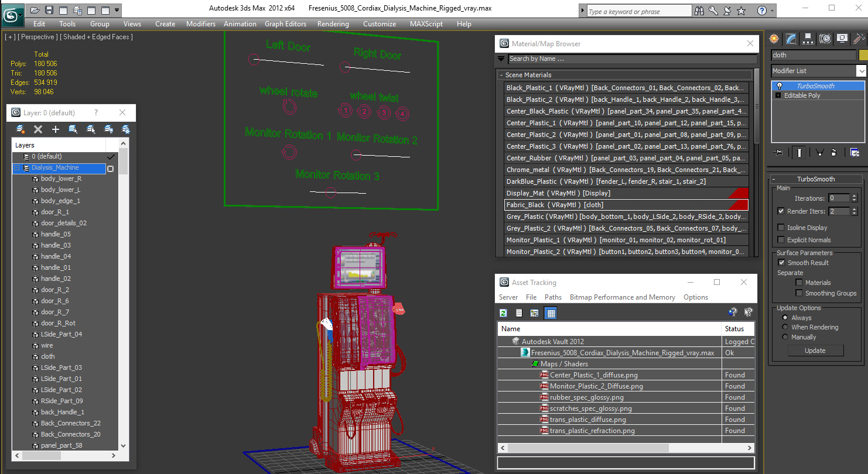Toggle the Smooth Result checkbox
The image size is (868, 474).
pyautogui.click(x=781, y=263)
